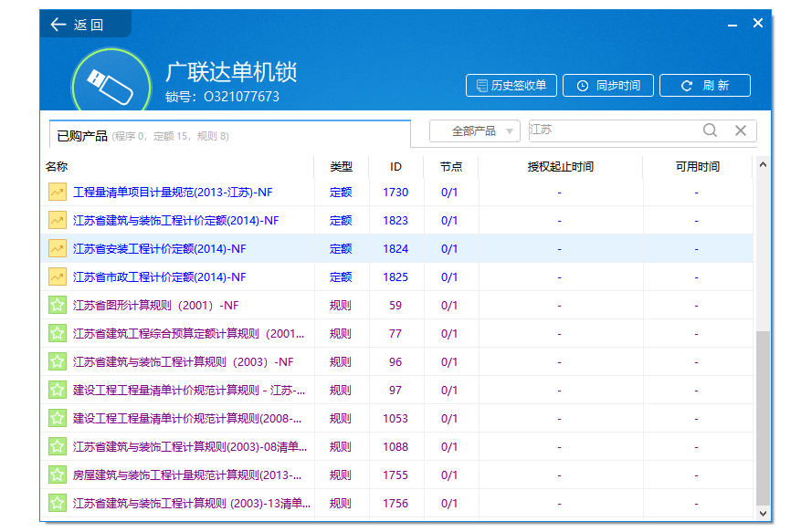This screenshot has width=801, height=532.
Task: Click star icon for row with ID 97
Action: tap(58, 390)
